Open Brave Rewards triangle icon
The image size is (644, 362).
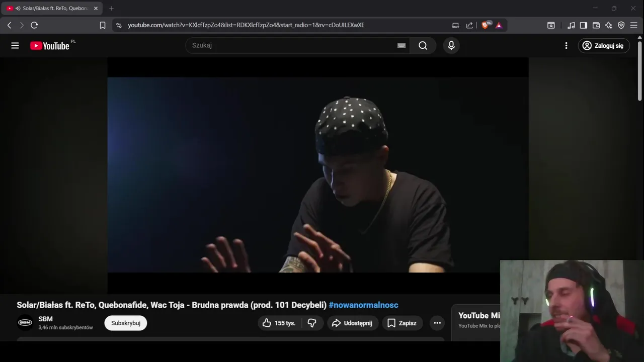point(499,25)
